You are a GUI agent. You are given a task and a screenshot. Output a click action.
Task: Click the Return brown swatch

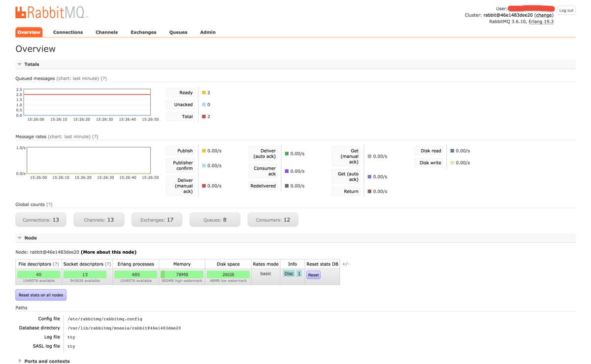point(369,191)
